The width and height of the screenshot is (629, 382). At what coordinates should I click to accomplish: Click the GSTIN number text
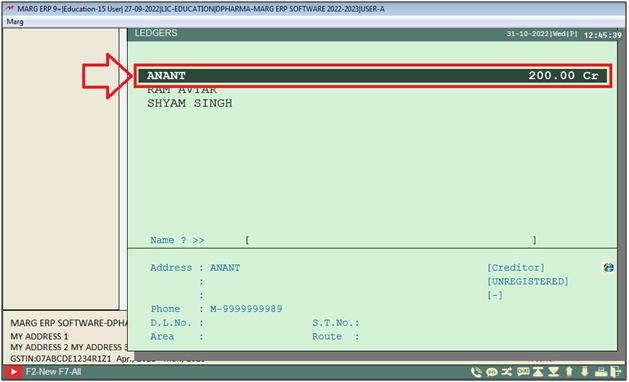pyautogui.click(x=60, y=358)
